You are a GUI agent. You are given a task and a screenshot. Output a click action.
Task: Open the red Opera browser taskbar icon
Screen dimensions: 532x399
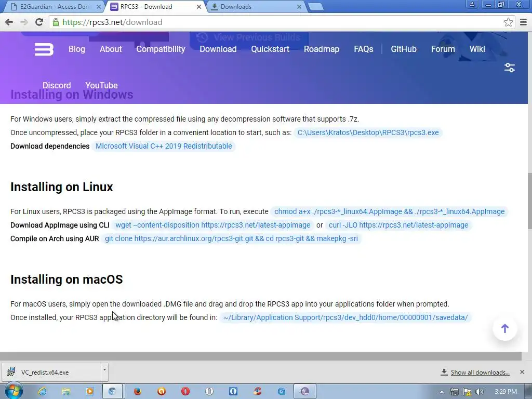point(185,392)
